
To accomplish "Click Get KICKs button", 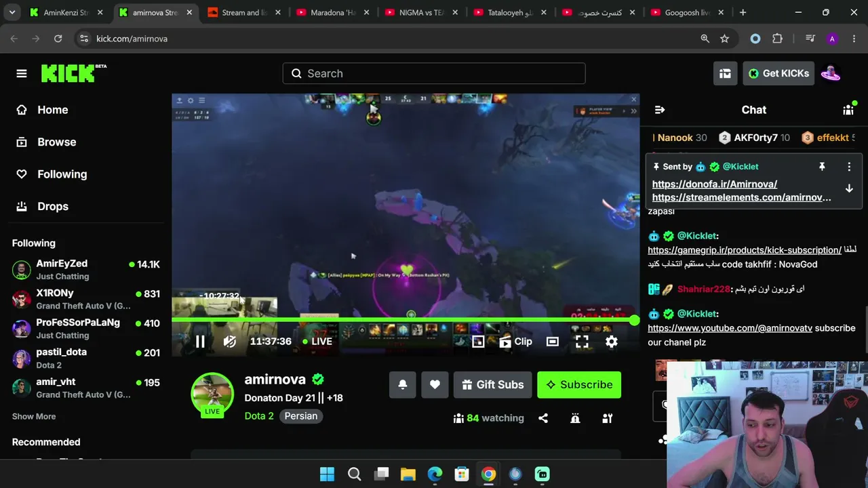I will [x=778, y=73].
